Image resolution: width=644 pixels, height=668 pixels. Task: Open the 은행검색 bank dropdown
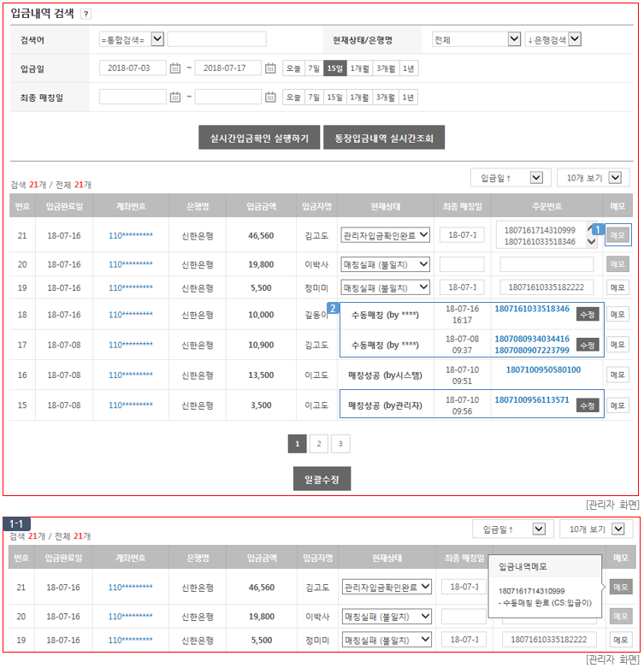pyautogui.click(x=574, y=39)
